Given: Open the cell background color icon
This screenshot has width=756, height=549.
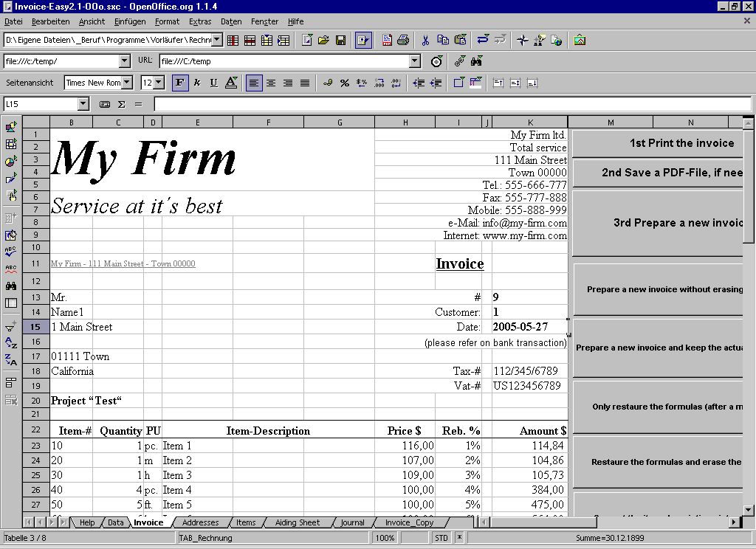Looking at the screenshot, I should click(475, 83).
